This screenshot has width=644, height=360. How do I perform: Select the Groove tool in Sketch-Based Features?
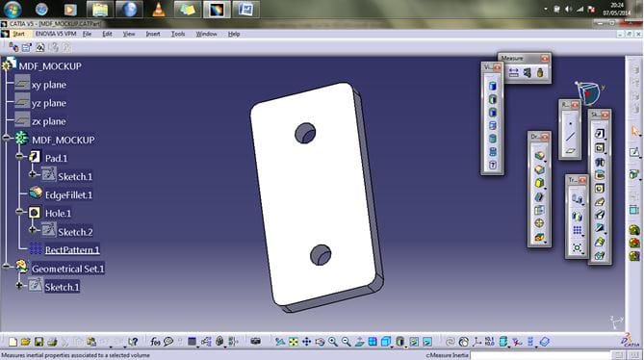[x=599, y=175]
